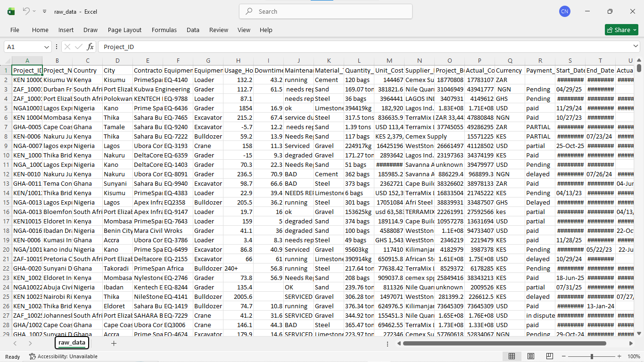This screenshot has width=644, height=362.
Task: Click the Ready status indicator
Action: (13, 356)
